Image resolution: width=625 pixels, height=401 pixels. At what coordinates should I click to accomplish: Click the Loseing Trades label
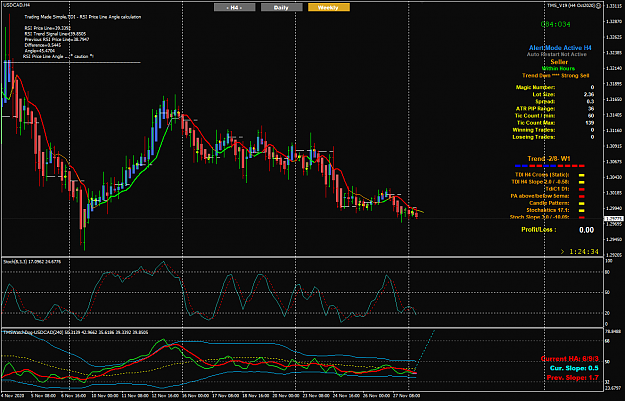[x=533, y=137]
